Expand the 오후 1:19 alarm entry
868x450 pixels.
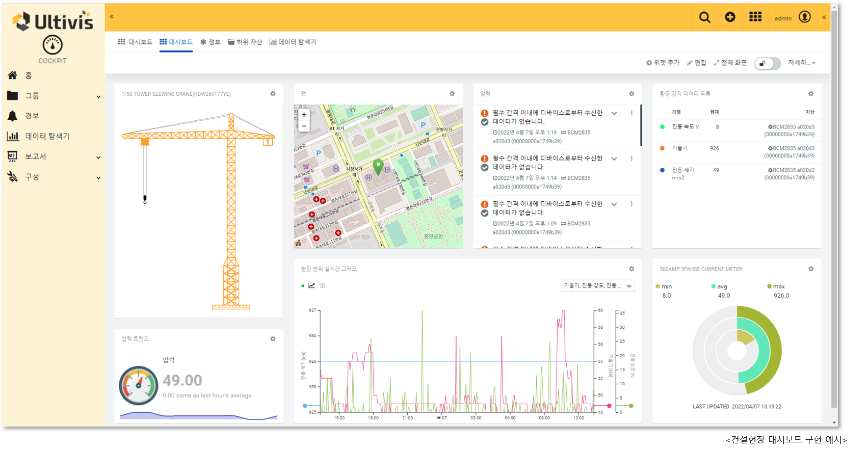[x=614, y=113]
